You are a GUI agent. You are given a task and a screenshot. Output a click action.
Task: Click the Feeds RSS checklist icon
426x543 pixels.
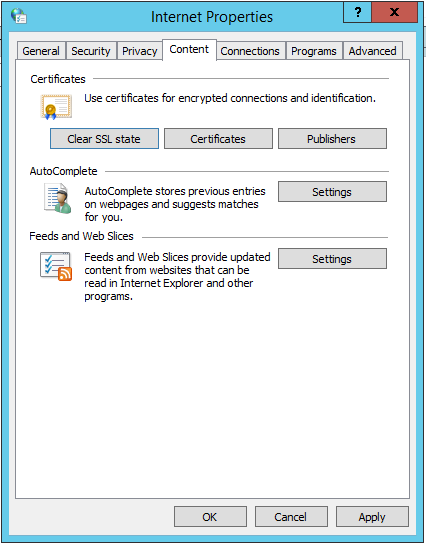[x=56, y=266]
